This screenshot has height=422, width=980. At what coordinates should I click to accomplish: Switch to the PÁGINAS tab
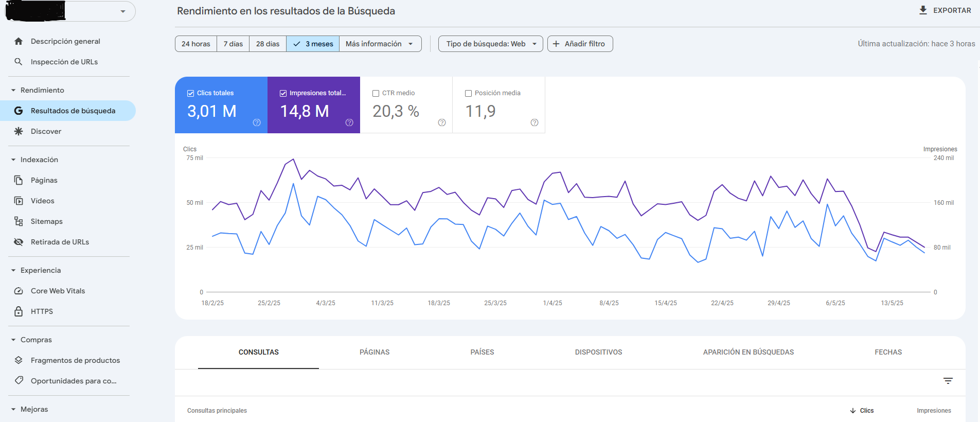(x=374, y=352)
